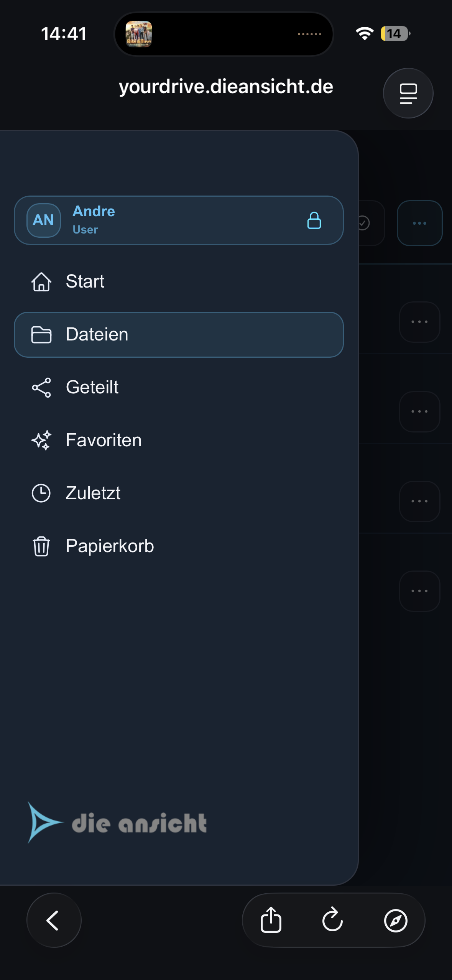Select the Dateien folder menu item
Image resolution: width=452 pixels, height=980 pixels.
point(179,334)
